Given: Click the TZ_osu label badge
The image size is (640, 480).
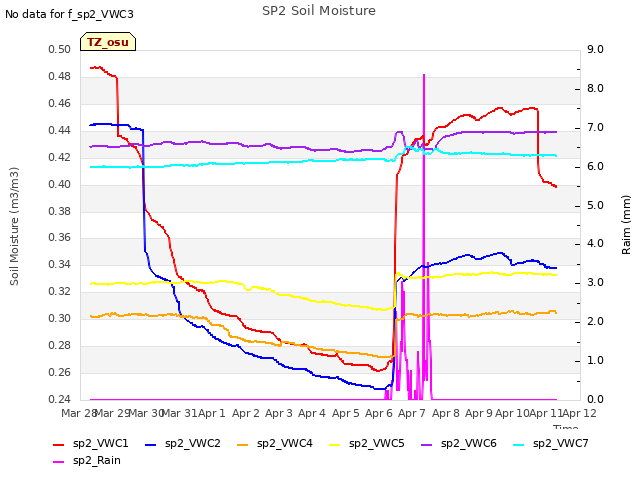Looking at the screenshot, I should tap(108, 42).
